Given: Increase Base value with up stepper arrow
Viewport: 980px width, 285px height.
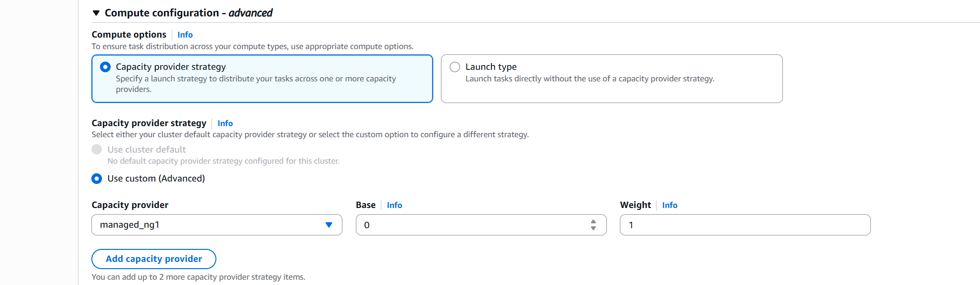Looking at the screenshot, I should (593, 222).
